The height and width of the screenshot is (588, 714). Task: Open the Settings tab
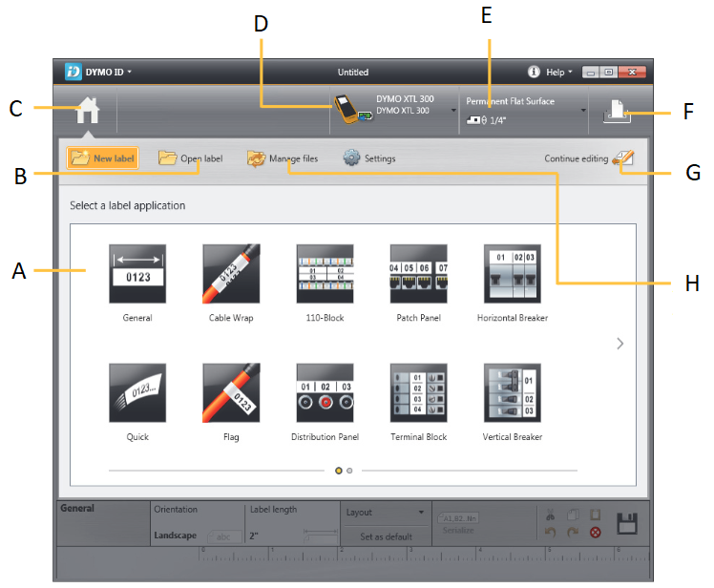coord(369,158)
